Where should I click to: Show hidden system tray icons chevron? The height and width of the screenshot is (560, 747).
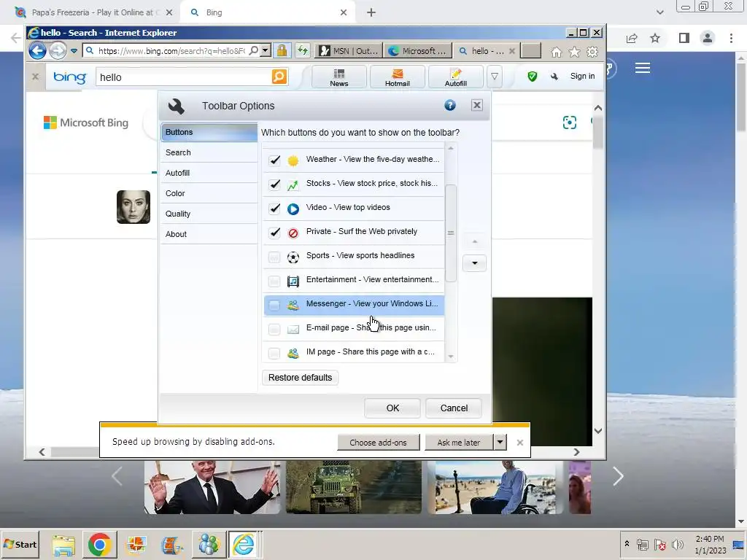pos(627,544)
